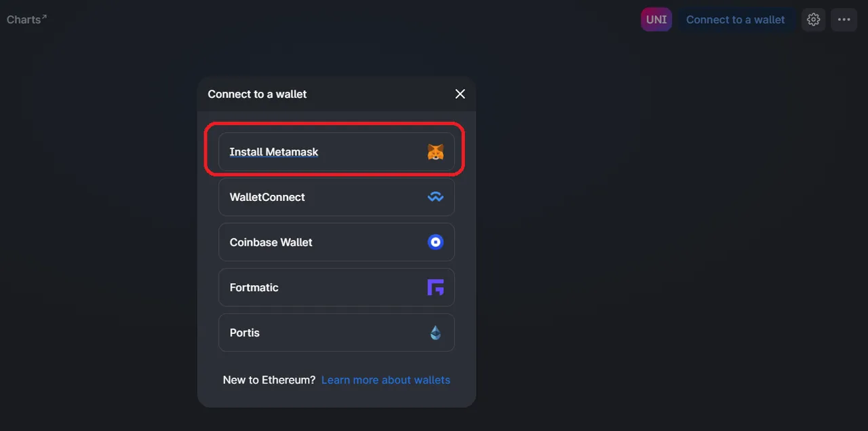Image resolution: width=868 pixels, height=431 pixels.
Task: Click Connect to a wallet header button
Action: [736, 20]
